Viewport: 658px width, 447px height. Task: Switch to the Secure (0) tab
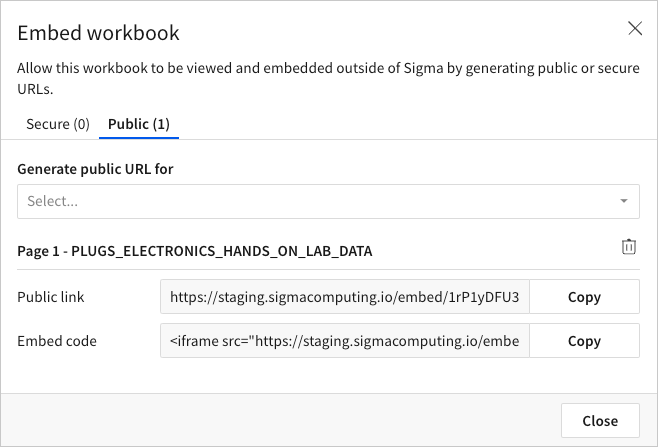point(58,124)
